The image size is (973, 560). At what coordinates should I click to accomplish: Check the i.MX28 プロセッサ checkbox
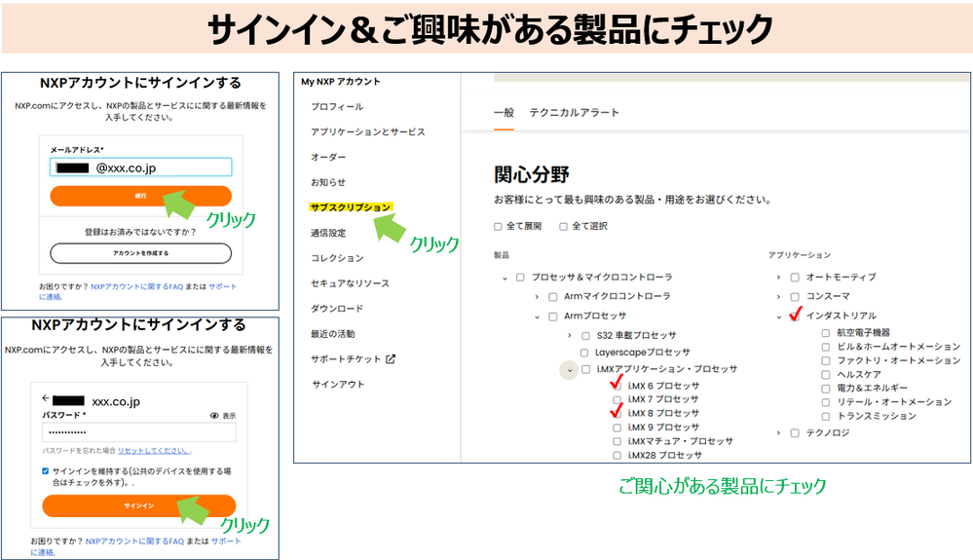(617, 456)
